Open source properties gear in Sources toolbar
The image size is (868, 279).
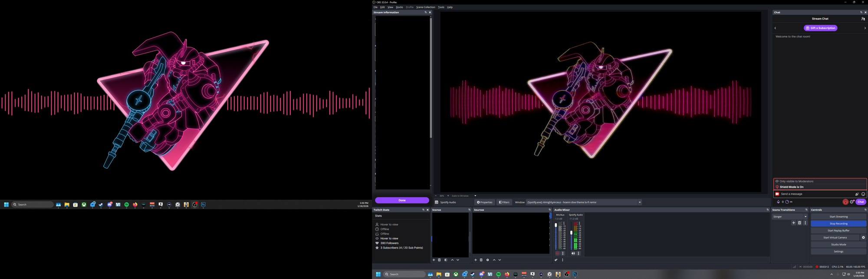487,260
